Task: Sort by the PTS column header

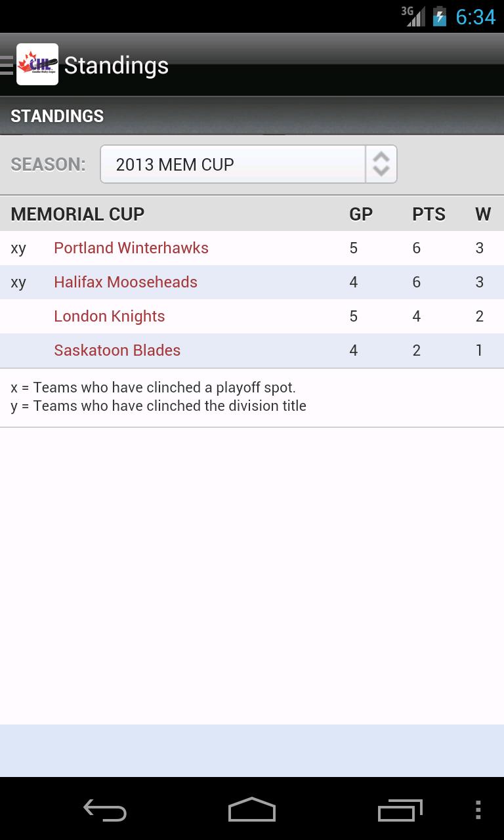Action: tap(429, 214)
